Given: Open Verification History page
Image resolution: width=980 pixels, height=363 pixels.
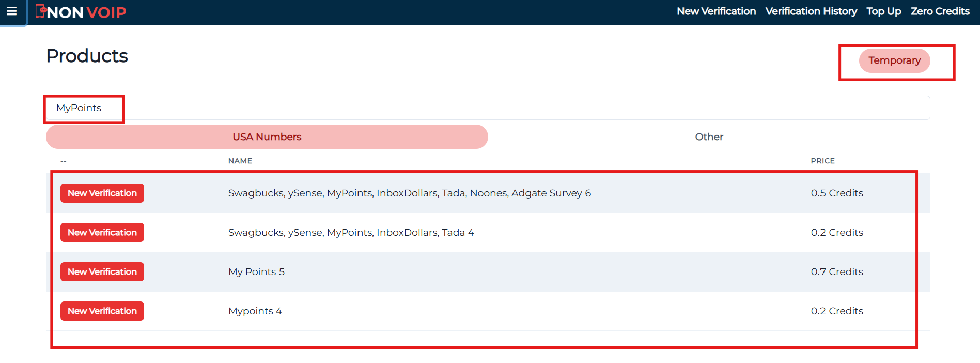Looking at the screenshot, I should tap(811, 11).
